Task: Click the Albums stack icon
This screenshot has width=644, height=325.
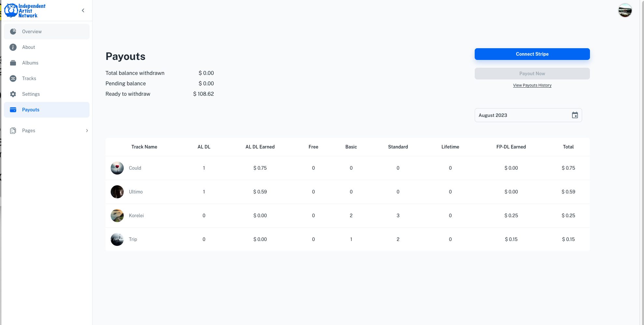Action: point(13,63)
